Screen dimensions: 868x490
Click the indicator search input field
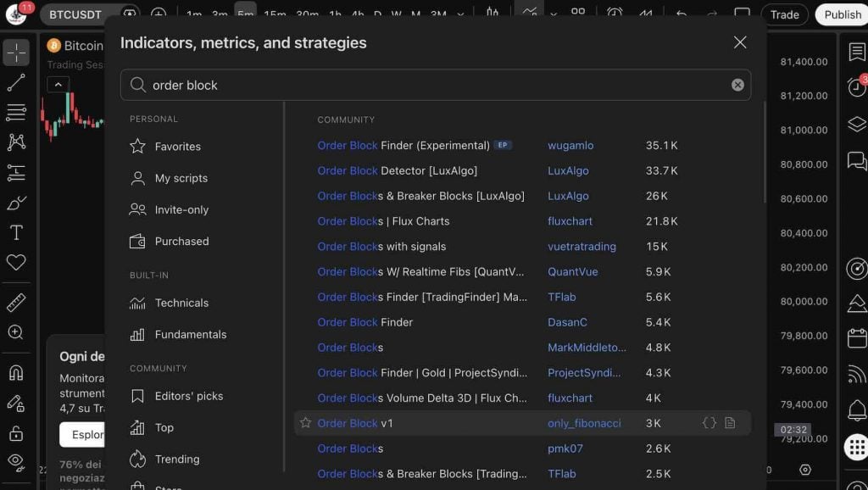[436, 85]
